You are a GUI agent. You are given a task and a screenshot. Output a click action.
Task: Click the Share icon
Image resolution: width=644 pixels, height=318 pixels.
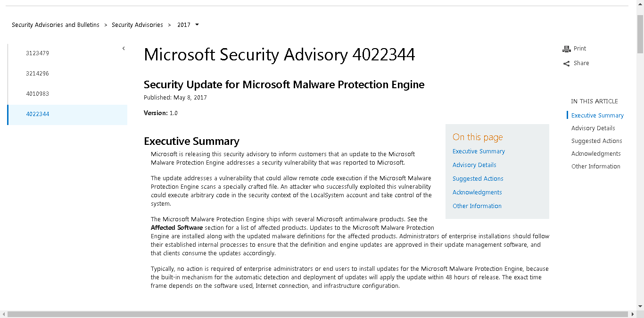(x=566, y=63)
